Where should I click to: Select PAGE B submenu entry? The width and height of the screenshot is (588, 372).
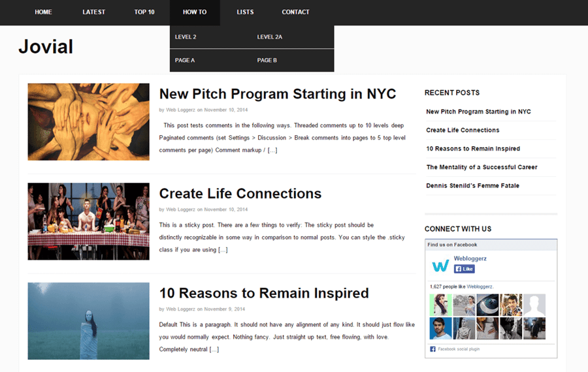coord(267,60)
